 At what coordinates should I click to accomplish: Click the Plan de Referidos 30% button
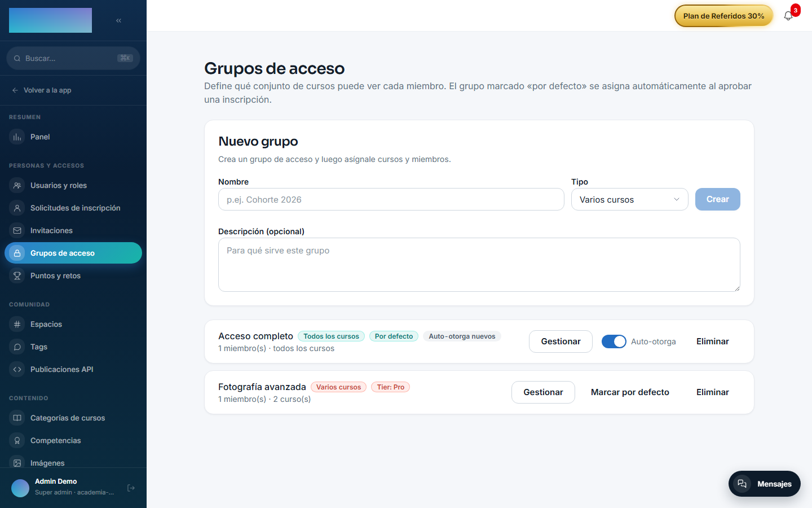(723, 16)
